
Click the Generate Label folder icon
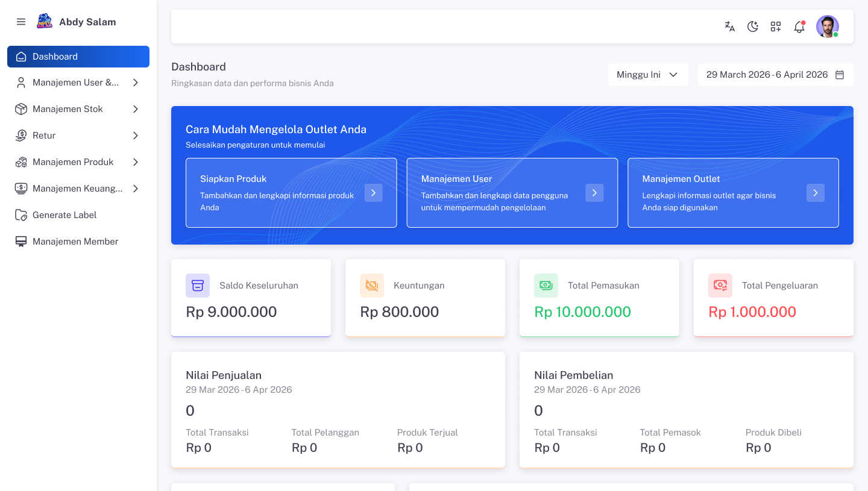[x=21, y=215]
